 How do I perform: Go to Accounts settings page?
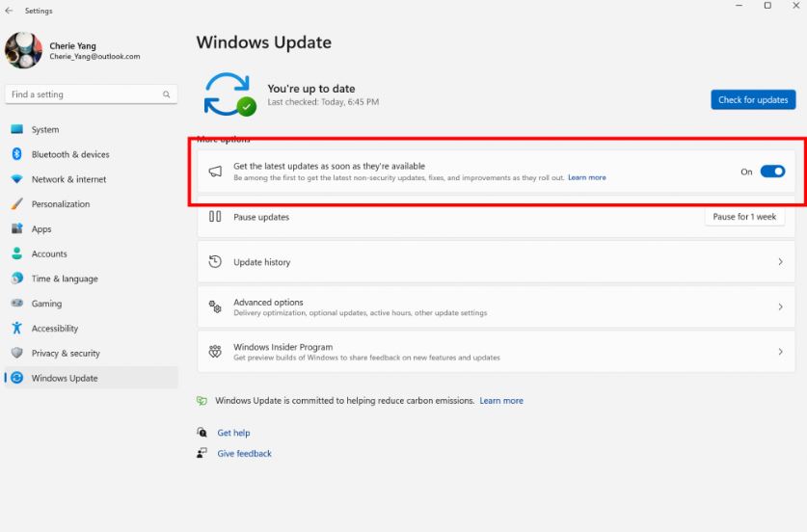coord(49,254)
